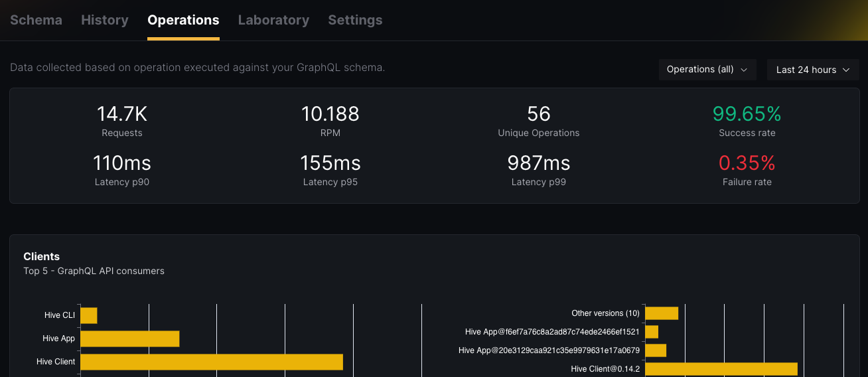This screenshot has height=377, width=868.
Task: Open the Settings tab
Action: (355, 20)
